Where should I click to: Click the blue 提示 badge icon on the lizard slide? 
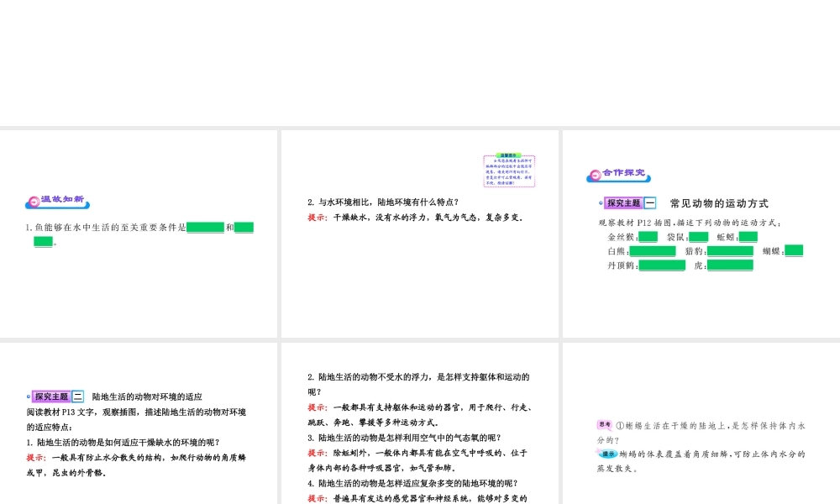click(x=607, y=454)
